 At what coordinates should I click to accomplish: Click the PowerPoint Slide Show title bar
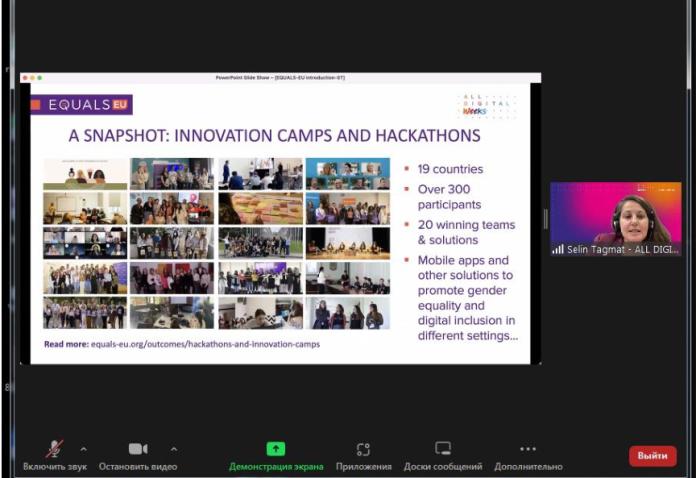coord(280,78)
